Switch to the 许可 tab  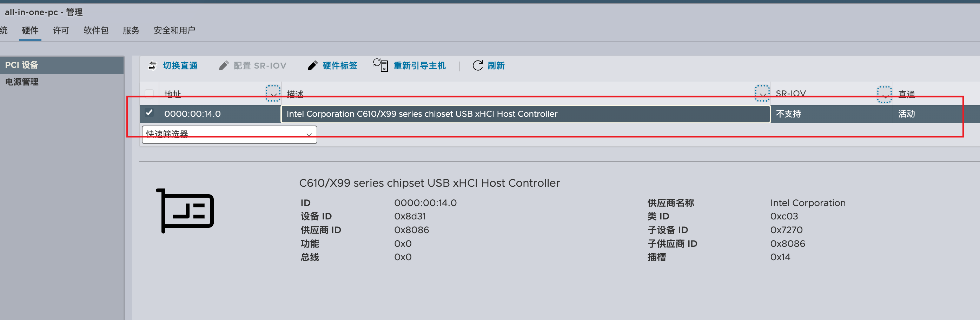tap(61, 31)
